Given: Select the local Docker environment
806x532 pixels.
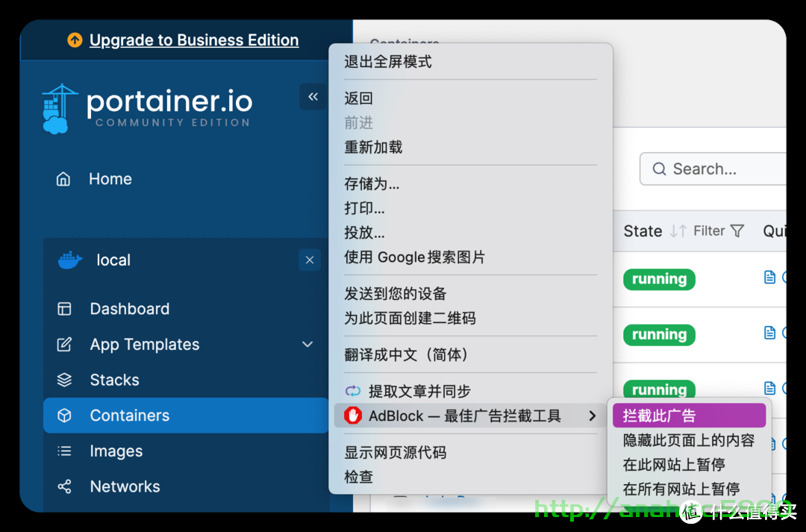Looking at the screenshot, I should pyautogui.click(x=113, y=260).
